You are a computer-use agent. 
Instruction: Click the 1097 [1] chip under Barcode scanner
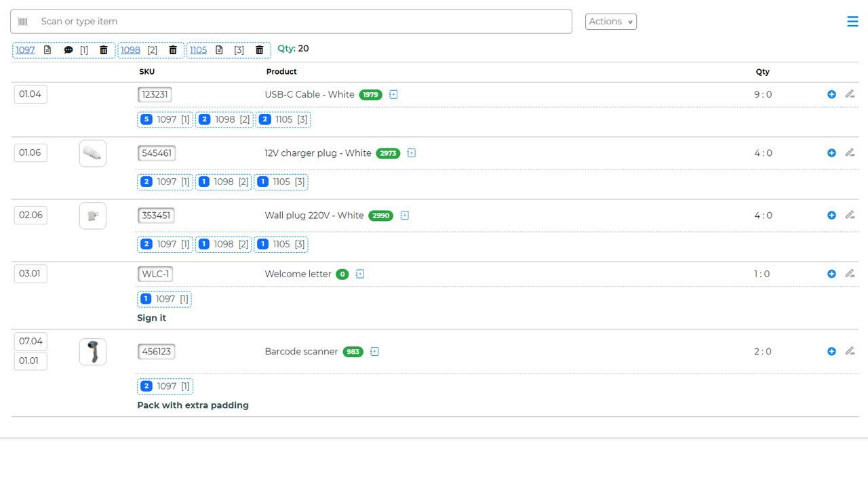(165, 387)
